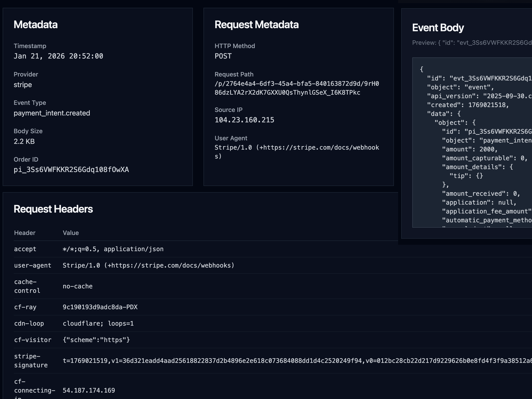Select the Provider value stripe
The width and height of the screenshot is (532, 399).
(x=23, y=85)
